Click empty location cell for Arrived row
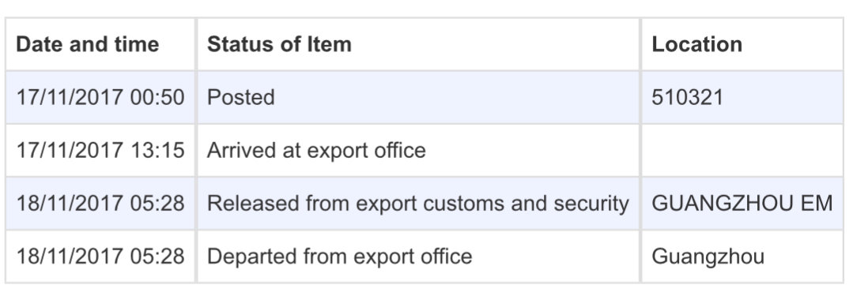Image resolution: width=868 pixels, height=300 pixels. (742, 150)
